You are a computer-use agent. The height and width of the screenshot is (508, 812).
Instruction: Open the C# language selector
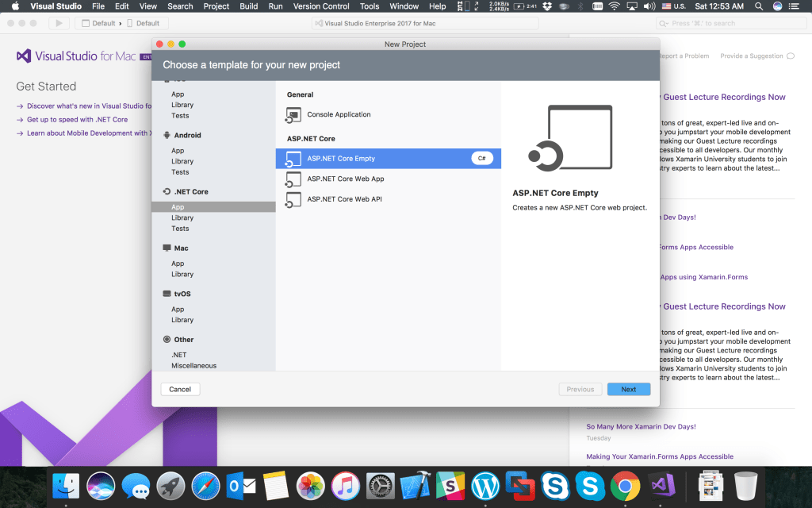481,159
